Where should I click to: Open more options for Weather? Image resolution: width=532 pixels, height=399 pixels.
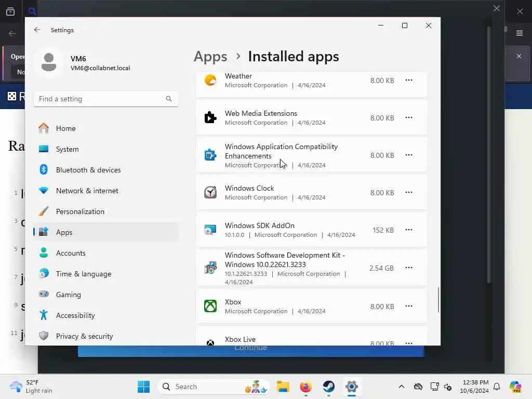[409, 81]
